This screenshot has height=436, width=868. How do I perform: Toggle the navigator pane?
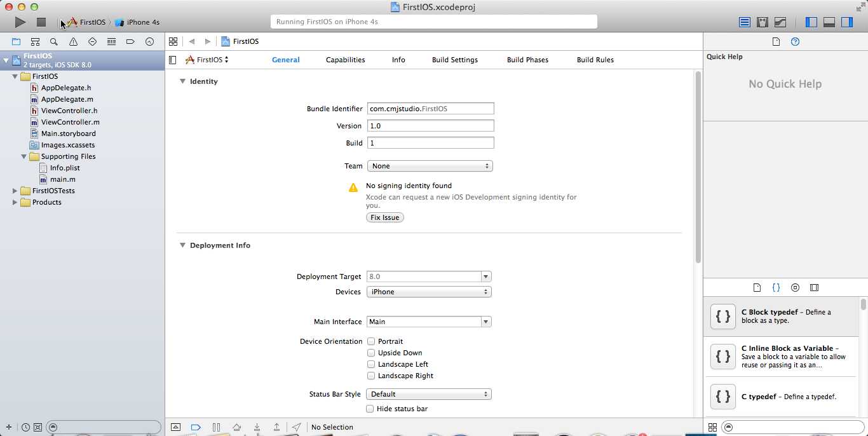(x=811, y=22)
